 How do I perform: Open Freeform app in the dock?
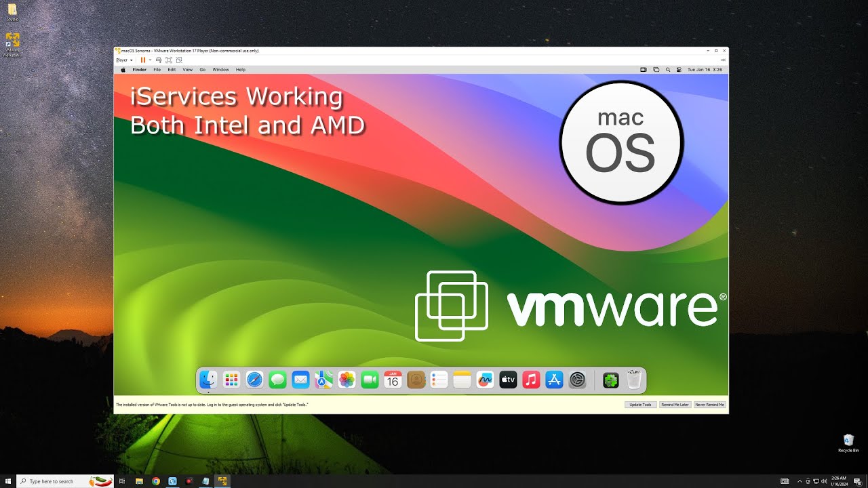pyautogui.click(x=485, y=380)
